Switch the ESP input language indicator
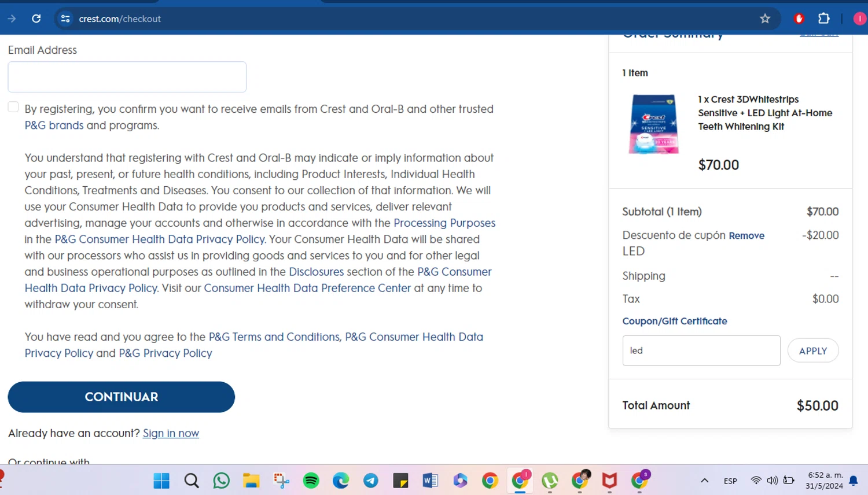The image size is (868, 495). point(730,481)
